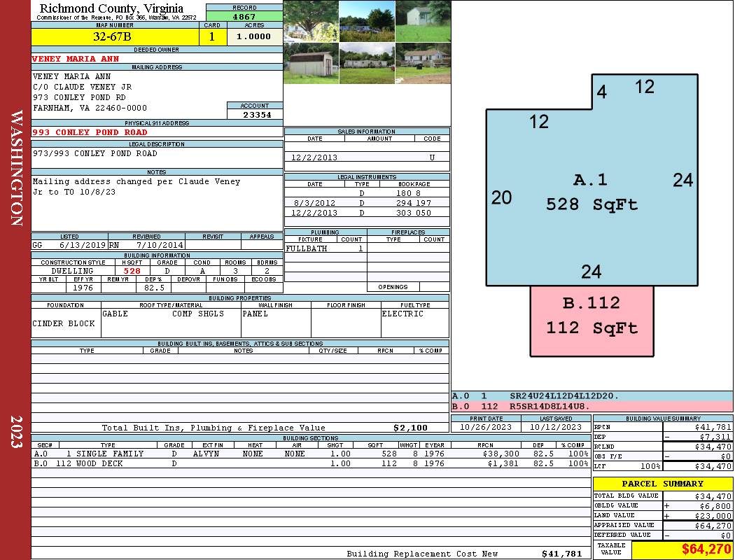Click the 12/2/2013 sales date entry
Image resolution: width=735 pixels, height=560 pixels.
coord(314,158)
